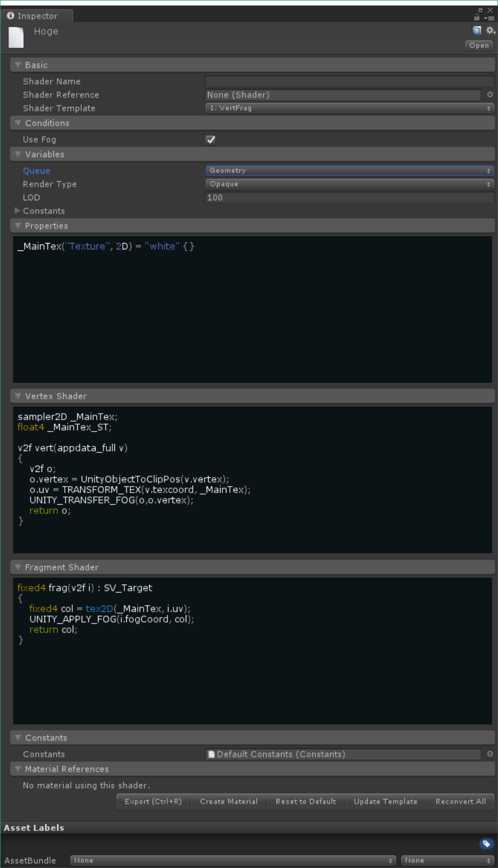Click the fragment shader code text area
Viewport: 498px width, 868px height.
click(x=252, y=651)
